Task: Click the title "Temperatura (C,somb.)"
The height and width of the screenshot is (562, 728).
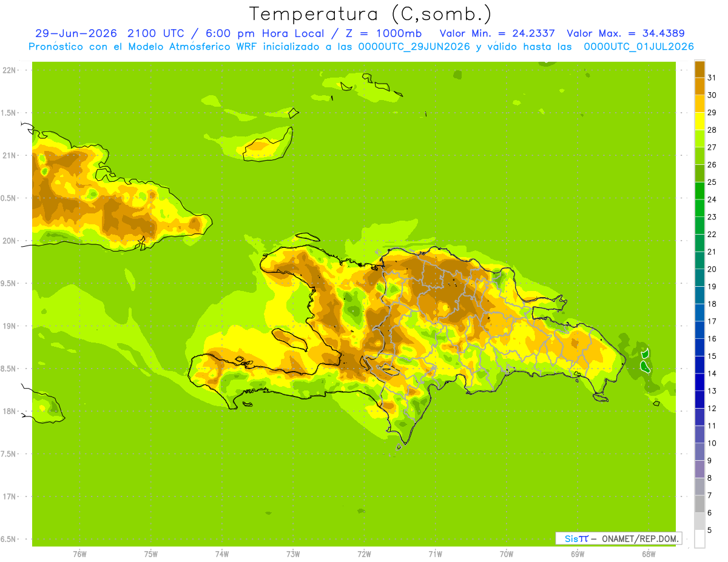Action: tap(369, 14)
